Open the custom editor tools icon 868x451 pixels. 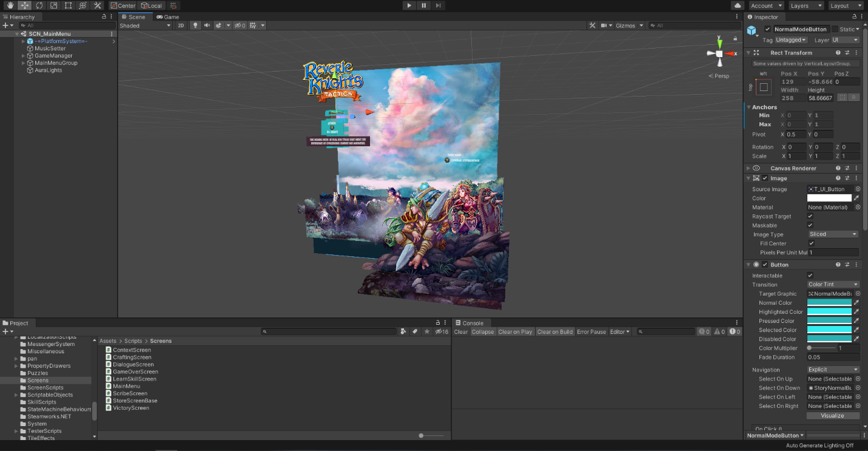pos(98,5)
